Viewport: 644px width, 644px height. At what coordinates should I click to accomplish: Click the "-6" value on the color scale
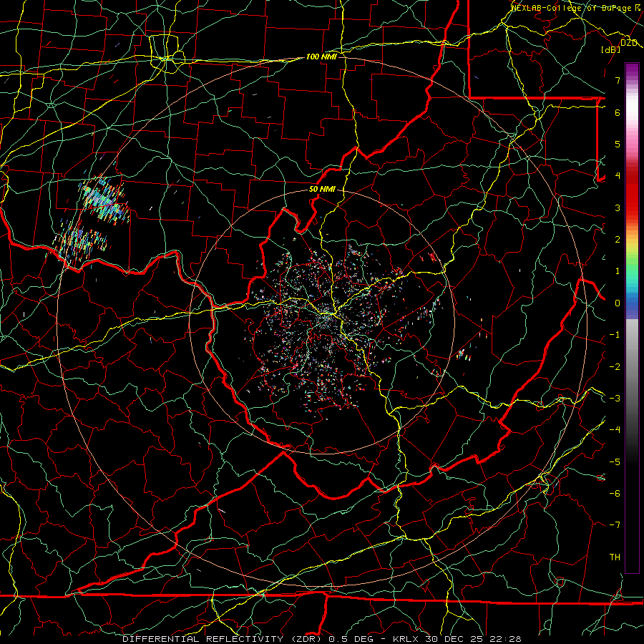coord(615,494)
